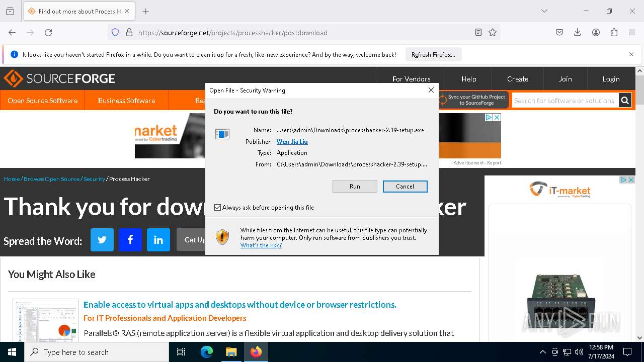Click the tracking protection shield icon
Viewport: 644px width, 362px height.
point(115,33)
